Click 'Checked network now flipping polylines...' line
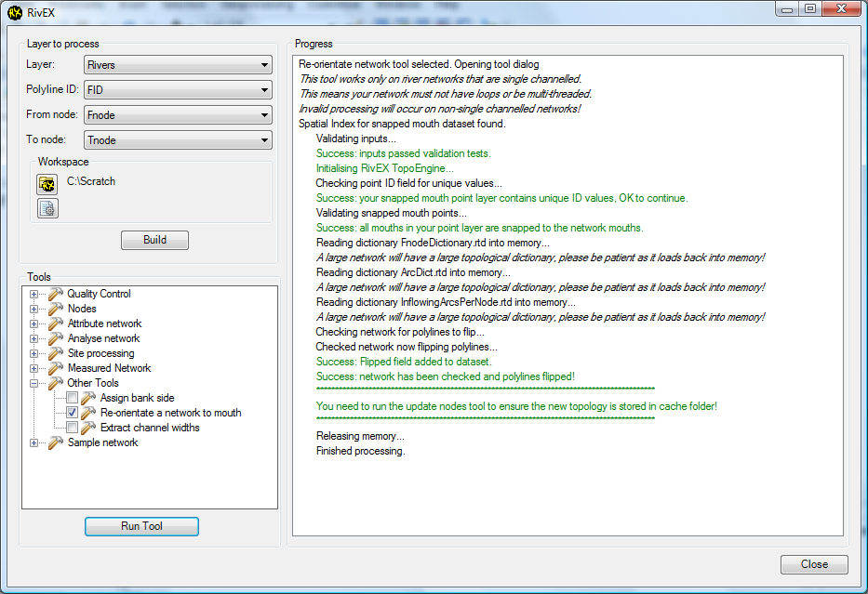 (407, 347)
